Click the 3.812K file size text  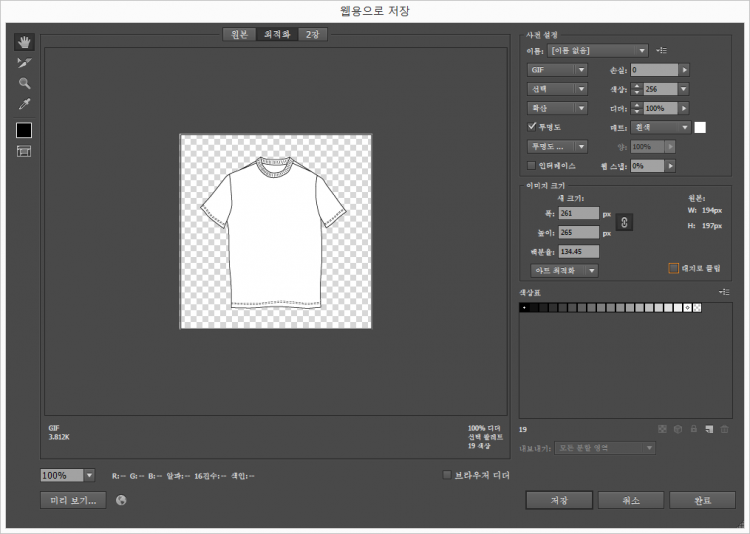pos(59,437)
